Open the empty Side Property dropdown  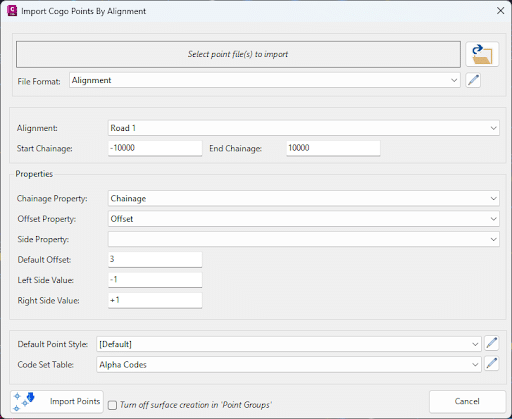[303, 239]
